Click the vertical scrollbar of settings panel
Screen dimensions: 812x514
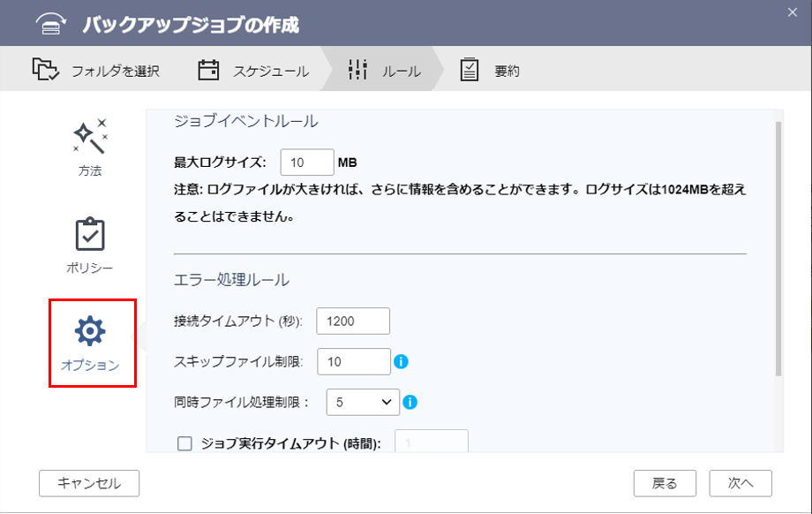778,247
